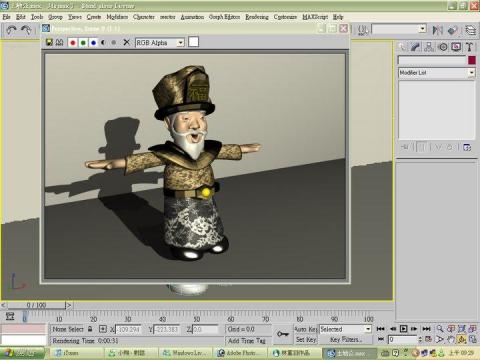This screenshot has width=480, height=360.
Task: Toggle Maximize Viewport icon
Action: [472, 339]
